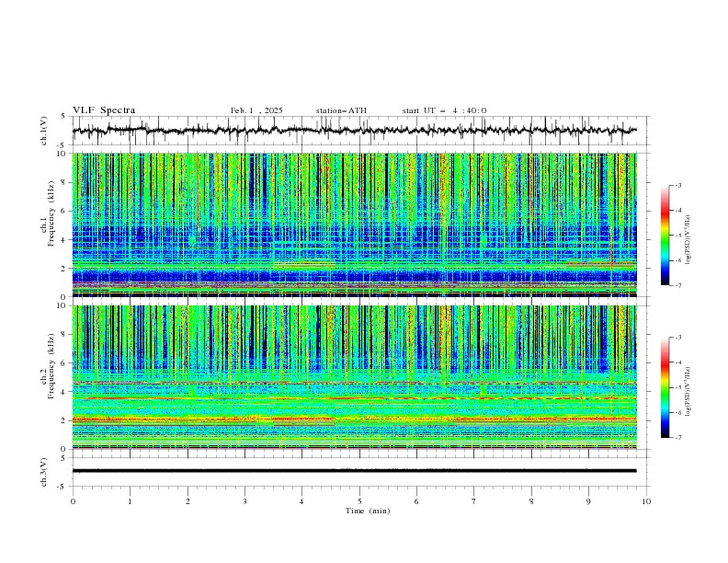Click the "-7" tick on the lower color bar
This screenshot has height=563, width=728.
678,438
